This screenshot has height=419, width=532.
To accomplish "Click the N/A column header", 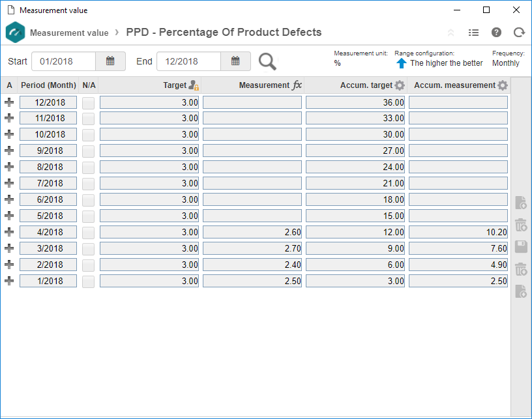I will point(89,85).
